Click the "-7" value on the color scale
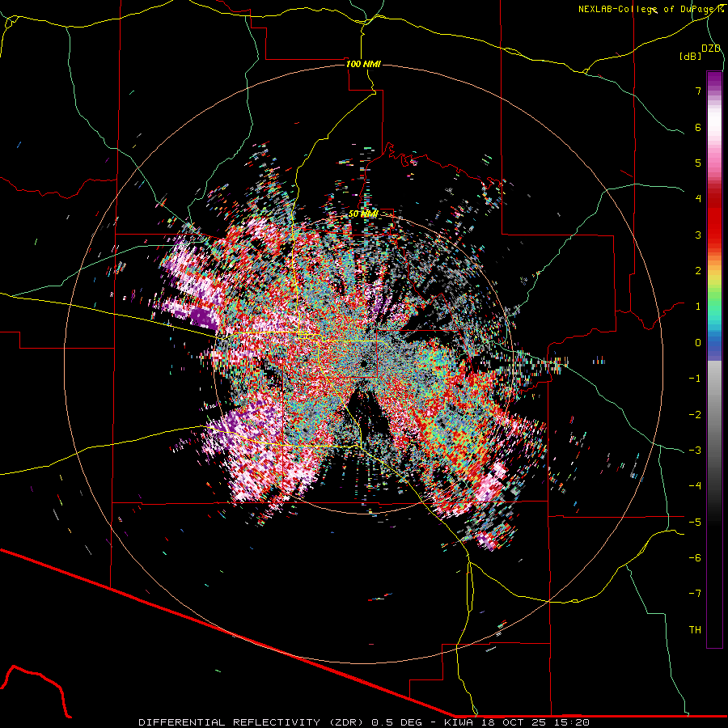This screenshot has height=728, width=728. point(695,594)
